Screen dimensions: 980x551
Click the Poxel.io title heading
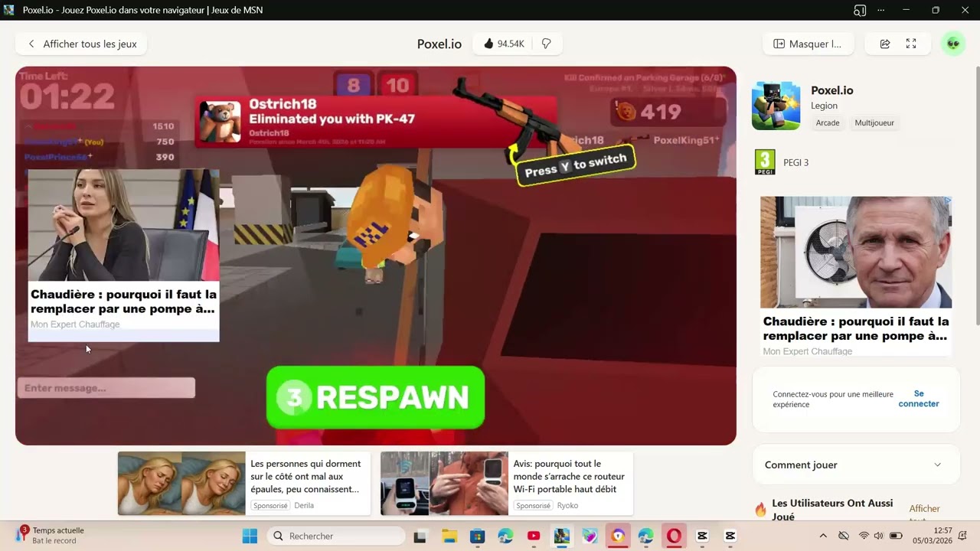pos(439,44)
